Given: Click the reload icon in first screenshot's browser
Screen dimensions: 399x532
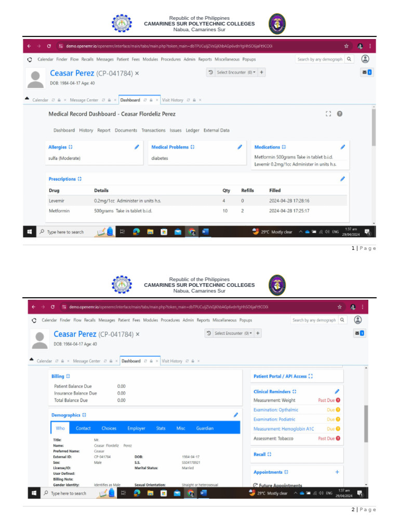Looking at the screenshot, I should 49,46.
